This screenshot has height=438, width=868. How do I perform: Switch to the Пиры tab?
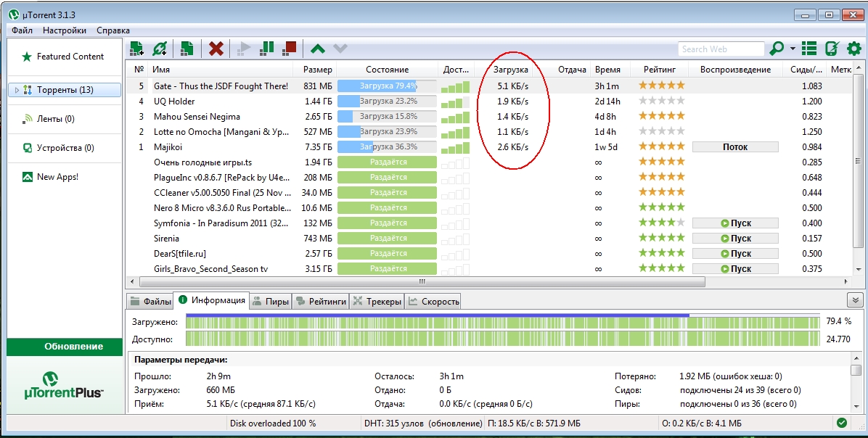coord(271,302)
